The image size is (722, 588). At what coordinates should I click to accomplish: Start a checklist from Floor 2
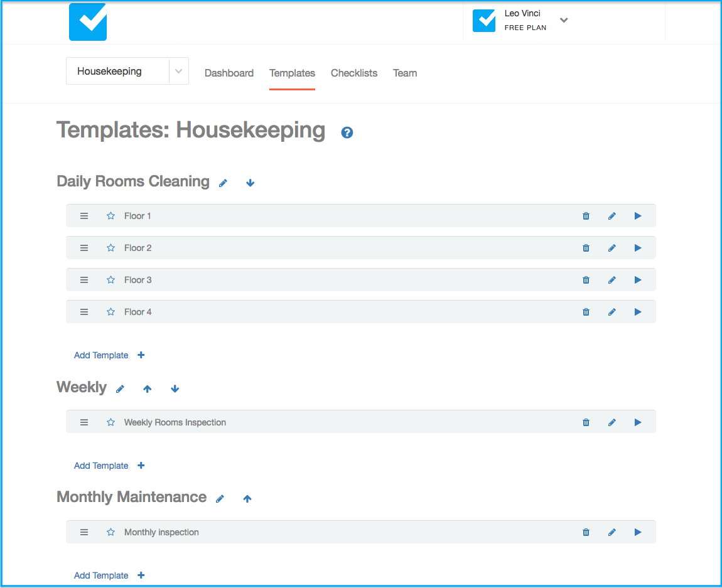(x=638, y=248)
